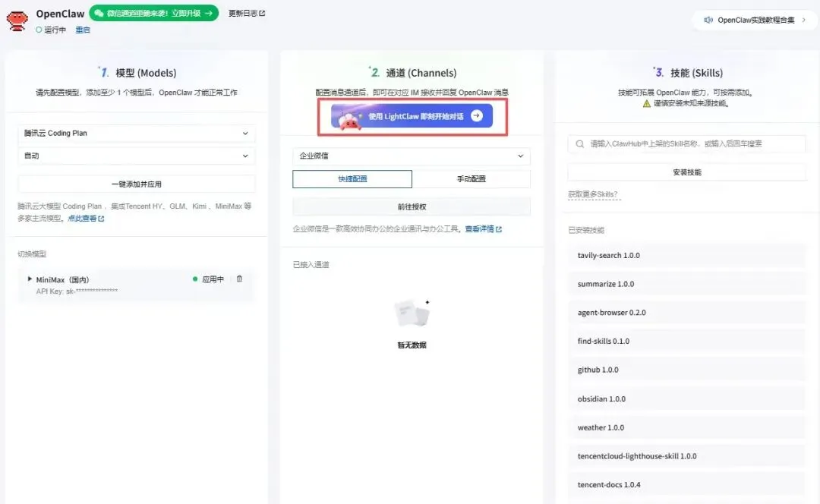
Task: Select the find-skills 0.1.0 skill
Action: [x=686, y=341]
